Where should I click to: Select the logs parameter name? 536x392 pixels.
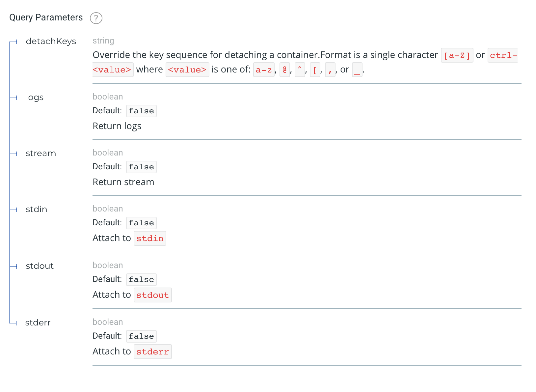[x=35, y=98]
